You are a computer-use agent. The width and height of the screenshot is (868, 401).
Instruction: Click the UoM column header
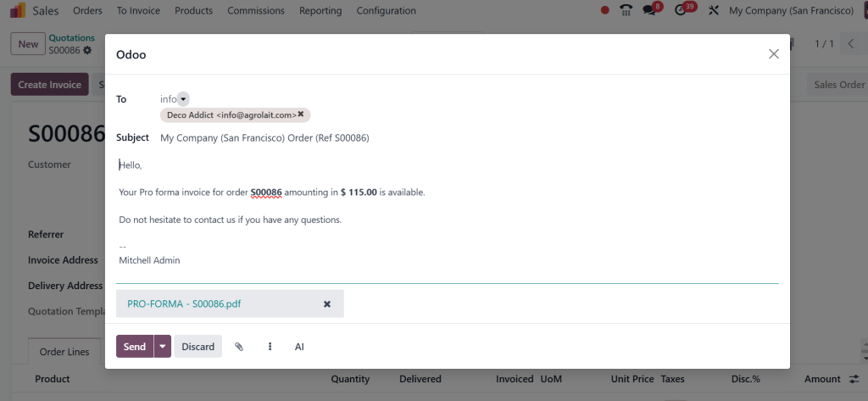551,379
